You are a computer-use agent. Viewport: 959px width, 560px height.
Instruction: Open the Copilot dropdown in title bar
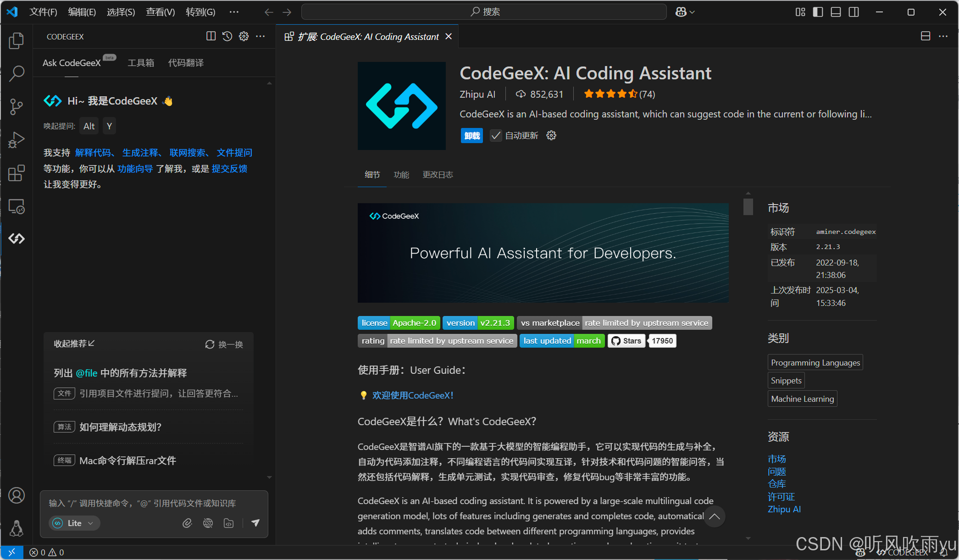685,12
